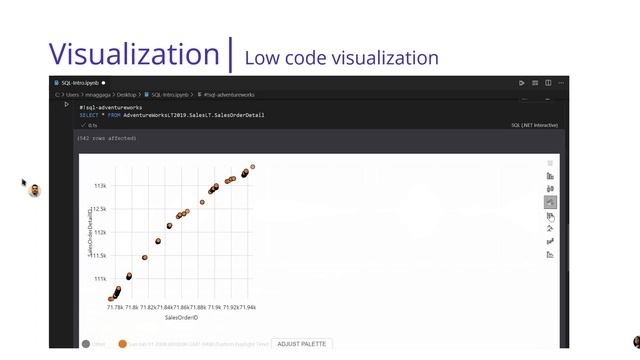Run the SQL cell with the play icon
The width and height of the screenshot is (640, 360).
click(67, 104)
